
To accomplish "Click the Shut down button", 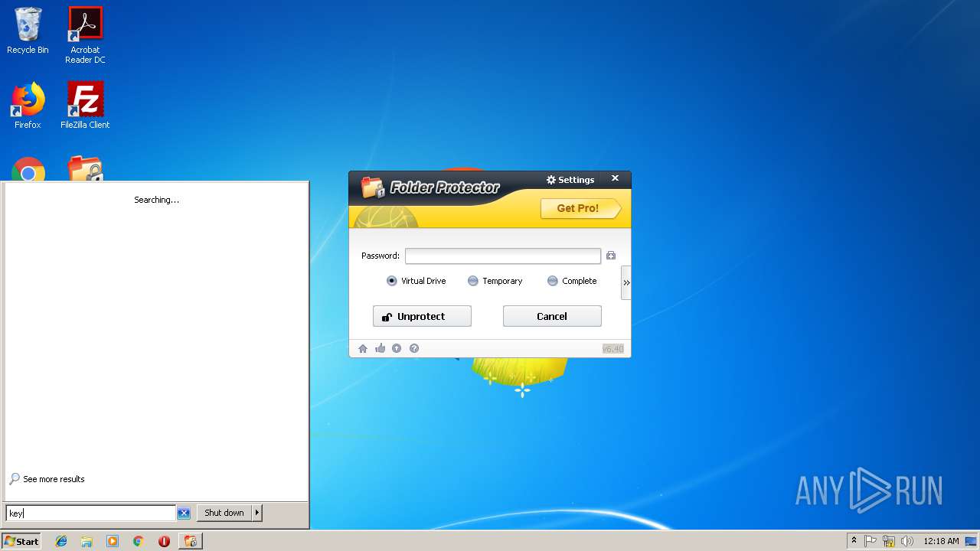I will coord(224,513).
